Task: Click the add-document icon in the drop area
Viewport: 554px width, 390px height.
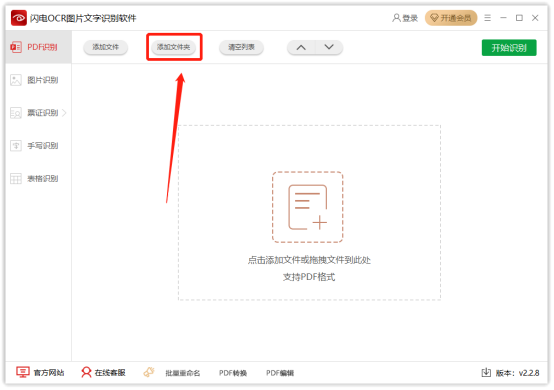Action: [307, 207]
